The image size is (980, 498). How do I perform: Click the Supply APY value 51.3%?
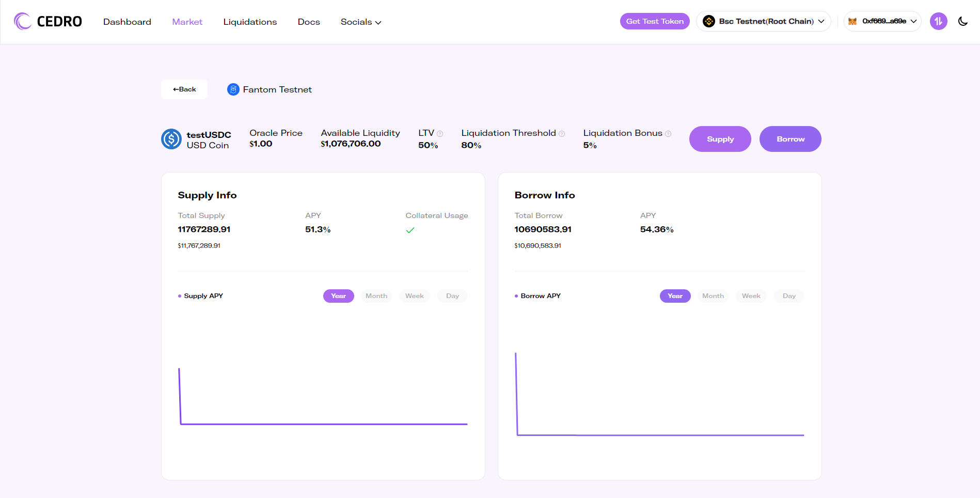point(318,229)
